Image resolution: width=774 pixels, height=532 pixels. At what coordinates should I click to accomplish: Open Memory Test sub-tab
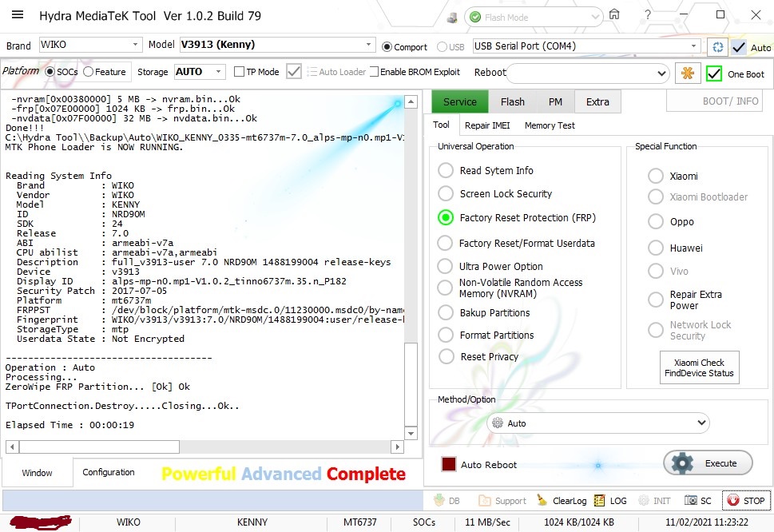pos(550,125)
